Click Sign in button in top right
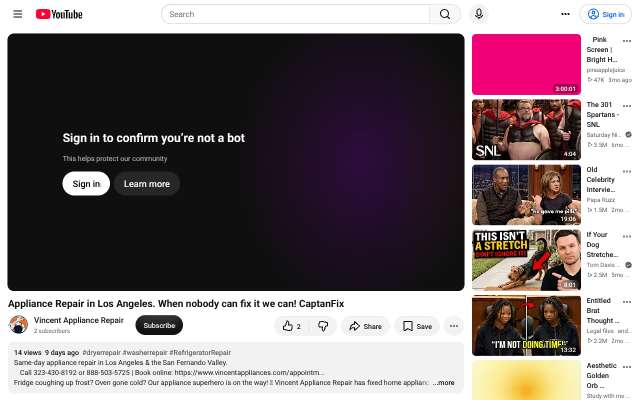This screenshot has height=400, width=640. pyautogui.click(x=606, y=14)
